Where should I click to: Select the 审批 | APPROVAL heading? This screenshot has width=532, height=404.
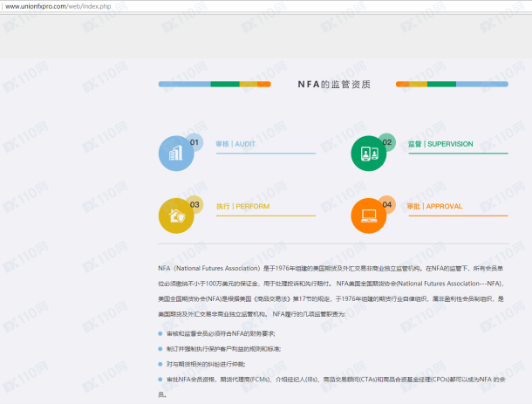click(x=434, y=207)
